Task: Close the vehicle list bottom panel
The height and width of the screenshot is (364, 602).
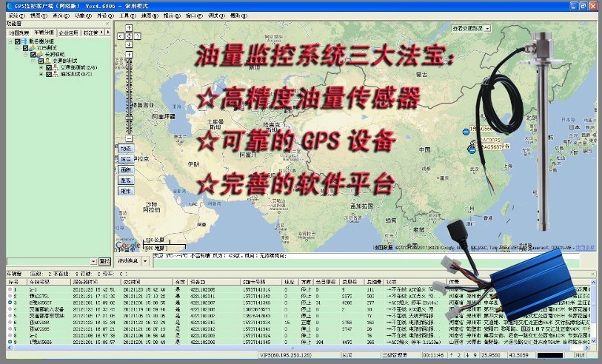Action: click(593, 274)
